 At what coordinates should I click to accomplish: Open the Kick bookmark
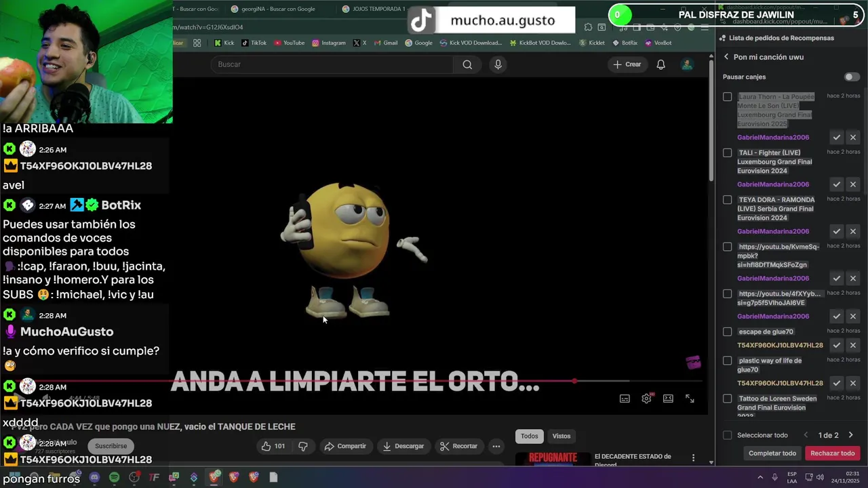(224, 43)
